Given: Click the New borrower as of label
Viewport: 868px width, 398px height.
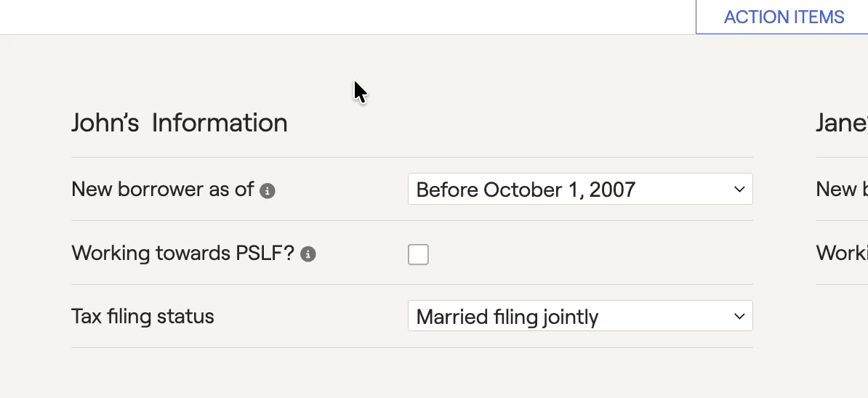Looking at the screenshot, I should [x=163, y=190].
